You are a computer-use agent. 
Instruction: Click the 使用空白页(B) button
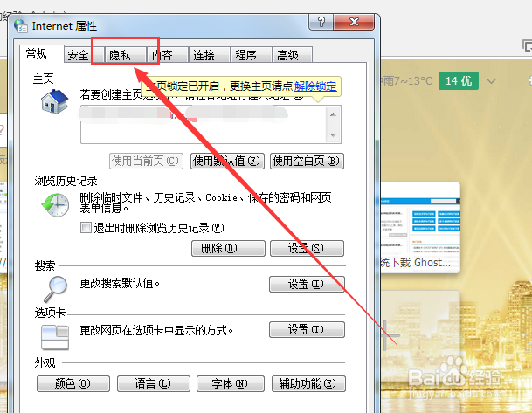[307, 161]
